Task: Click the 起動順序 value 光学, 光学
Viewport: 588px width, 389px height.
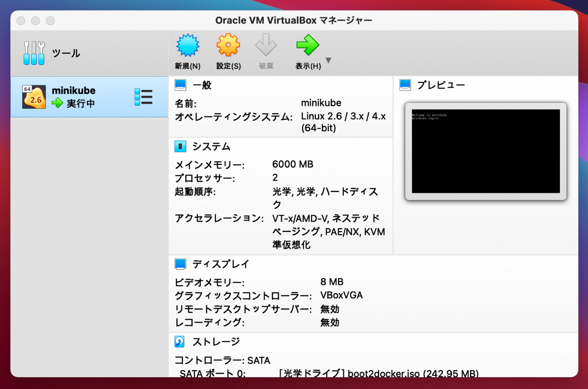Action: pyautogui.click(x=325, y=198)
